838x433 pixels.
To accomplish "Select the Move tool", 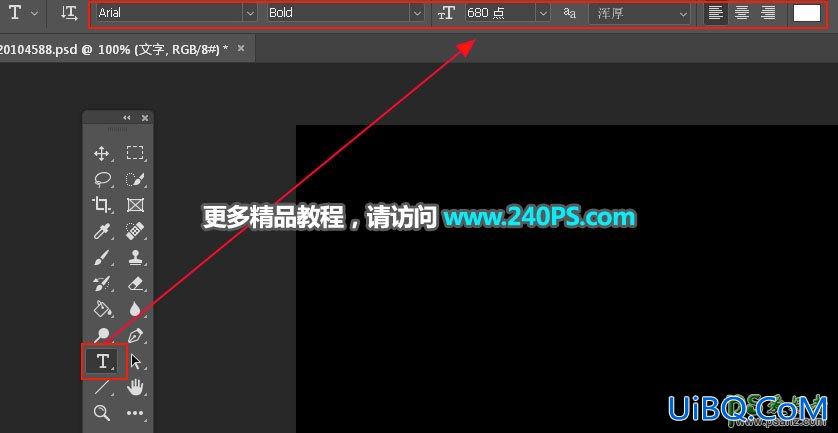I will 102,154.
